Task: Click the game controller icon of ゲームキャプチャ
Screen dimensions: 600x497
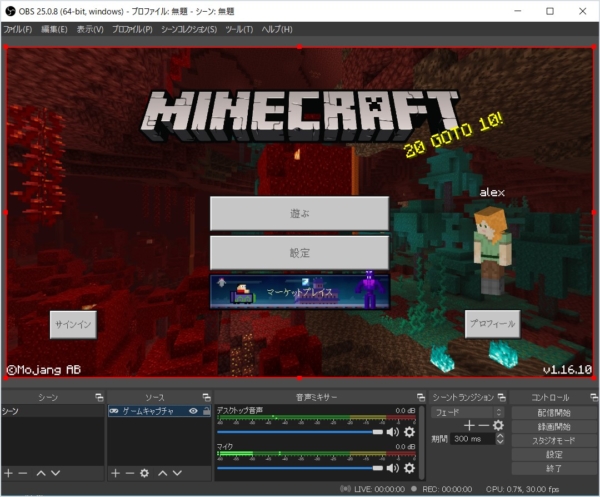Action: pyautogui.click(x=114, y=411)
